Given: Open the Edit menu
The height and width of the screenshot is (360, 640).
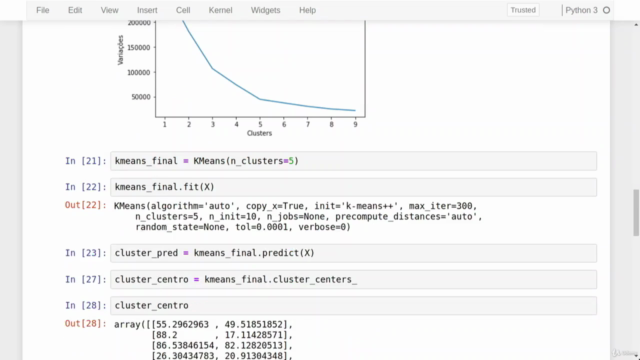Looking at the screenshot, I should click(x=75, y=10).
